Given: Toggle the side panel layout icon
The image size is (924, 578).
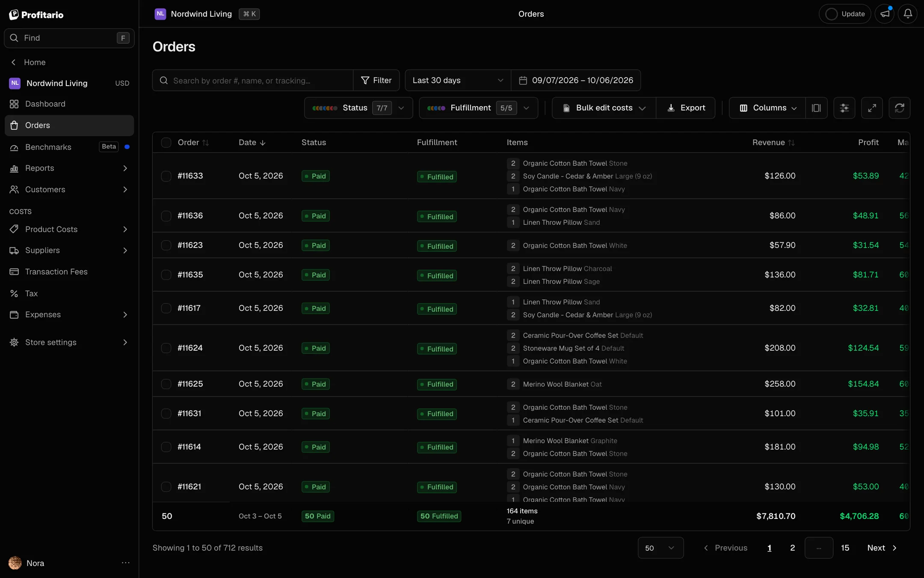Looking at the screenshot, I should pyautogui.click(x=816, y=108).
